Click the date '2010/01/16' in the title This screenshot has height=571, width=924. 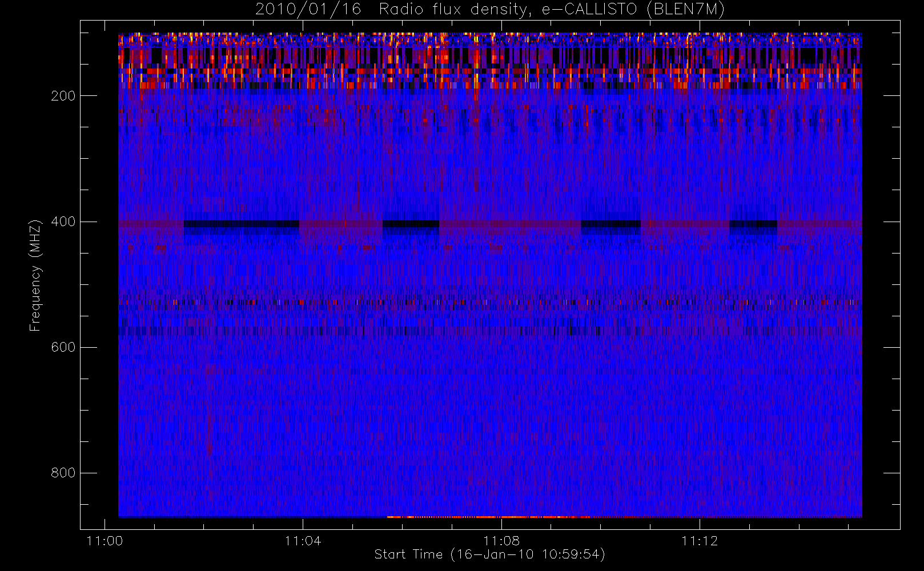click(308, 10)
